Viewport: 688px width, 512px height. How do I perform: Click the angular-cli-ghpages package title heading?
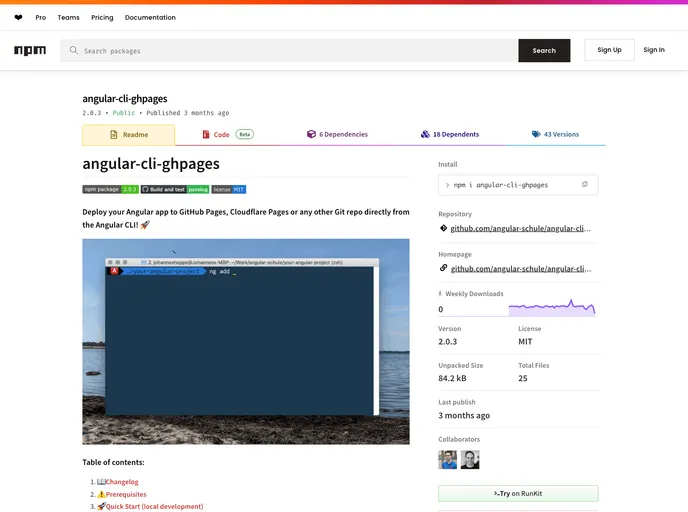(x=125, y=99)
